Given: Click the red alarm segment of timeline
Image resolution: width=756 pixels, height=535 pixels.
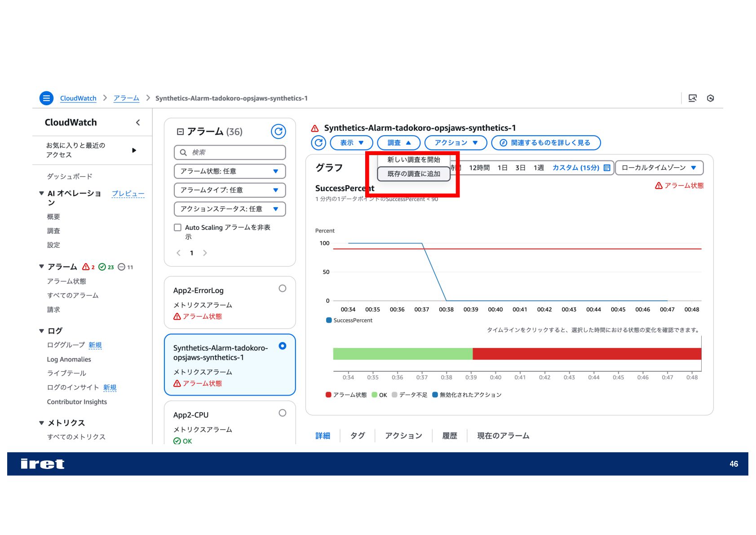Looking at the screenshot, I should (x=587, y=354).
